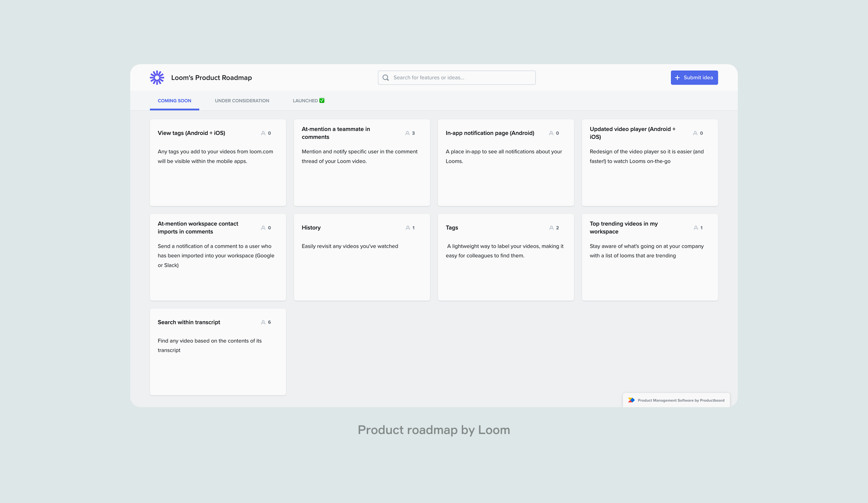The image size is (868, 503).
Task: Click the Productboard logo badge
Action: pyautogui.click(x=631, y=400)
